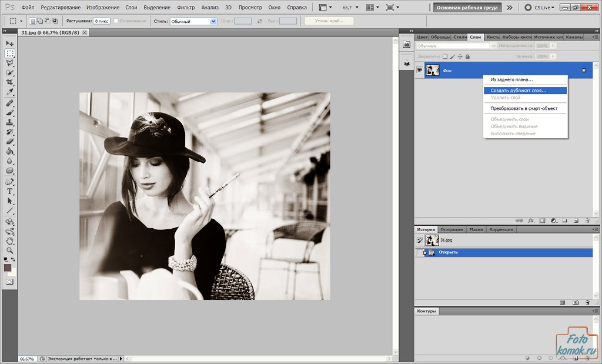Choose the Horizontal Type tool
Viewport: 602px width, 364px height.
pos(9,191)
